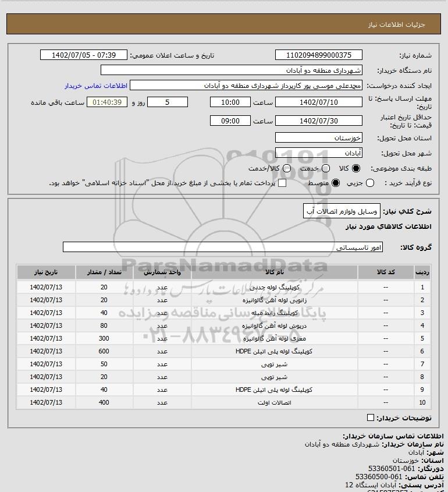Click the announcement date field 1402/07/05 - 07:39

[x=84, y=55]
